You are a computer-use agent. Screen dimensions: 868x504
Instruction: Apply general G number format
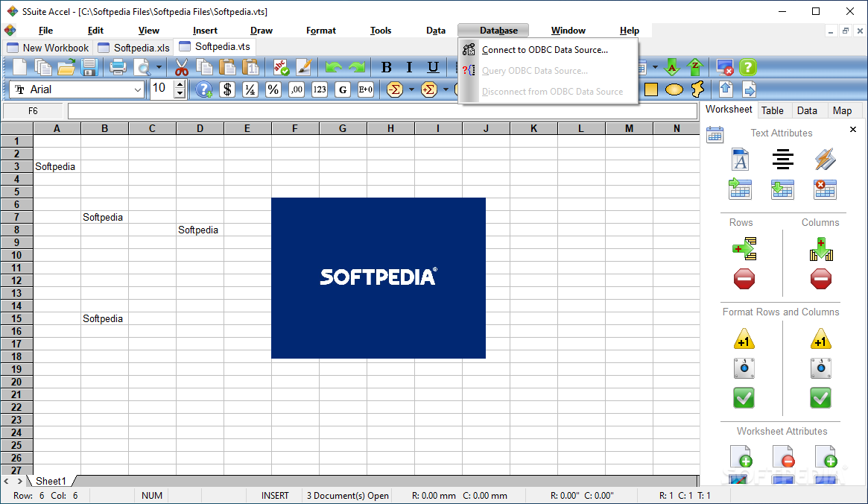click(343, 89)
